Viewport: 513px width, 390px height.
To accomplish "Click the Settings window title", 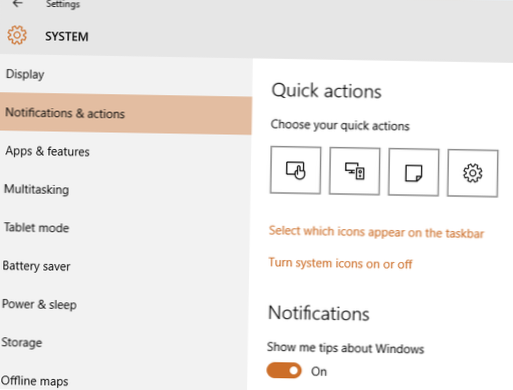I will pyautogui.click(x=63, y=4).
